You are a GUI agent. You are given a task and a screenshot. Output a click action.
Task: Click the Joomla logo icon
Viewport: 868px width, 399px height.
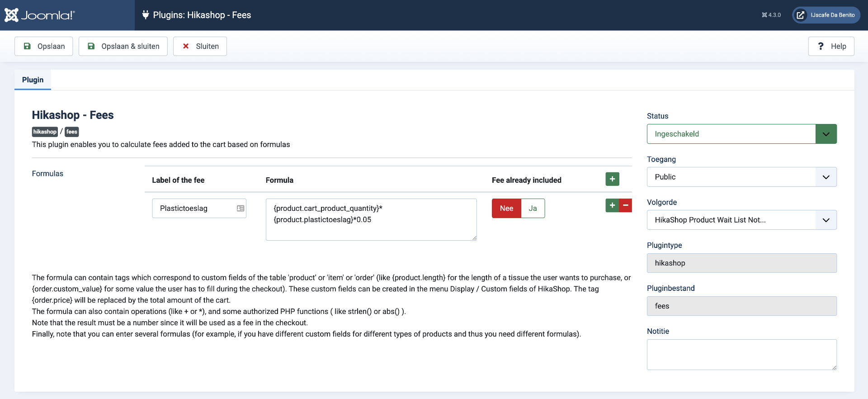pos(12,15)
